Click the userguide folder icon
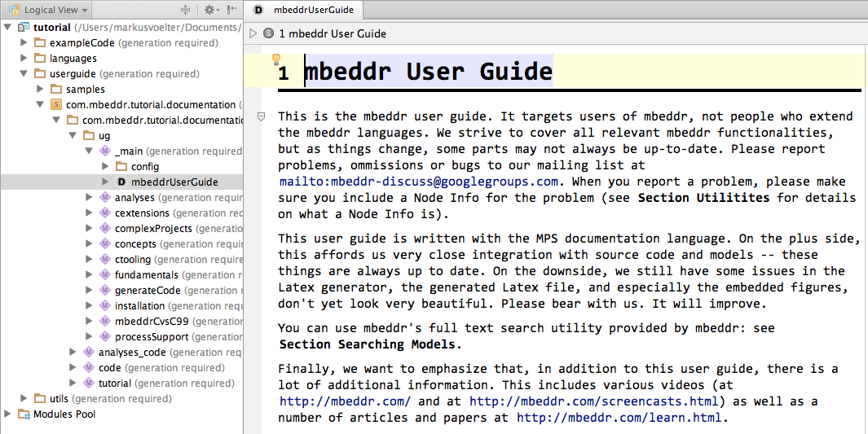 click(40, 73)
